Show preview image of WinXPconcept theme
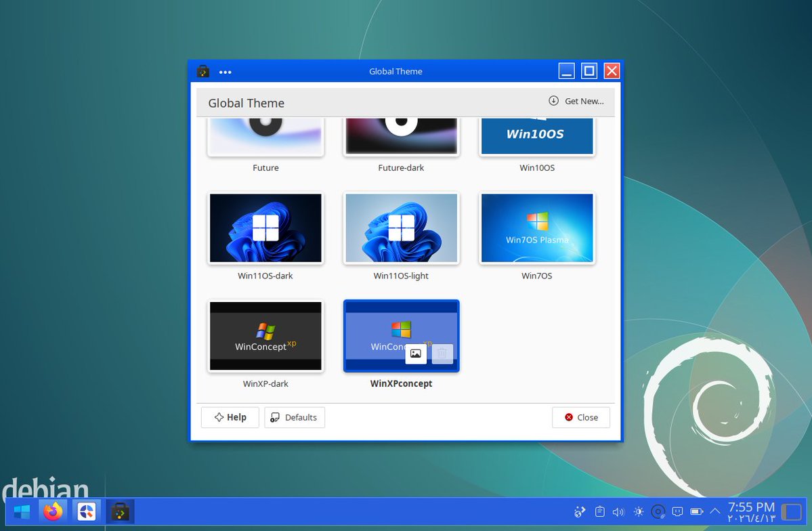 (415, 354)
